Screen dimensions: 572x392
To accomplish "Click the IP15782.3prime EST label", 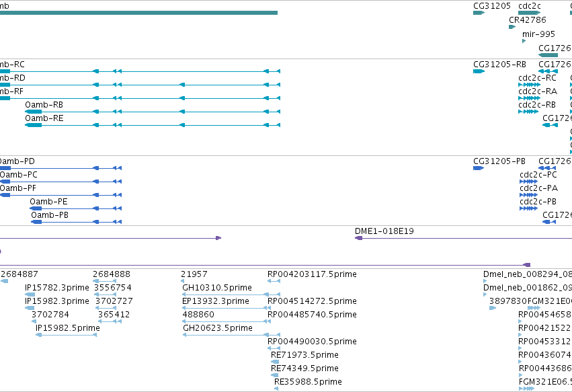I will coord(57,288).
